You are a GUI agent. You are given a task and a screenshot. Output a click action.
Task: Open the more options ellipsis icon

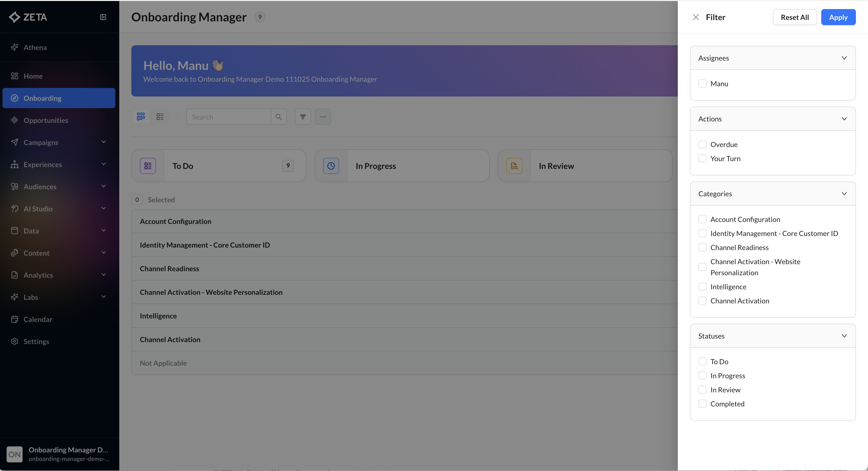coord(323,116)
